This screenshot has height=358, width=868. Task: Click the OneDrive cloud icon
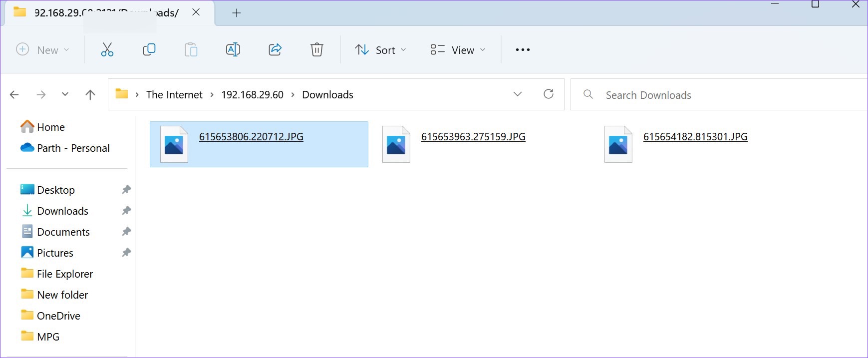pos(27,147)
